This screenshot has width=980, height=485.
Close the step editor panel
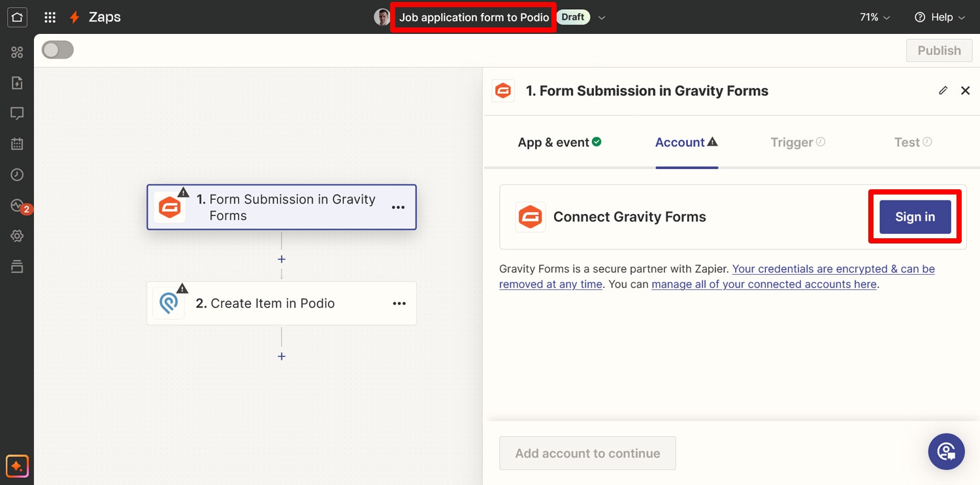(965, 91)
